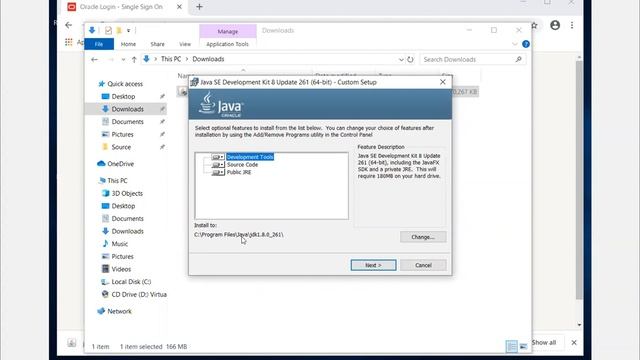This screenshot has height=360, width=640.
Task: Open the Share ribbon tab in Explorer
Action: (157, 44)
